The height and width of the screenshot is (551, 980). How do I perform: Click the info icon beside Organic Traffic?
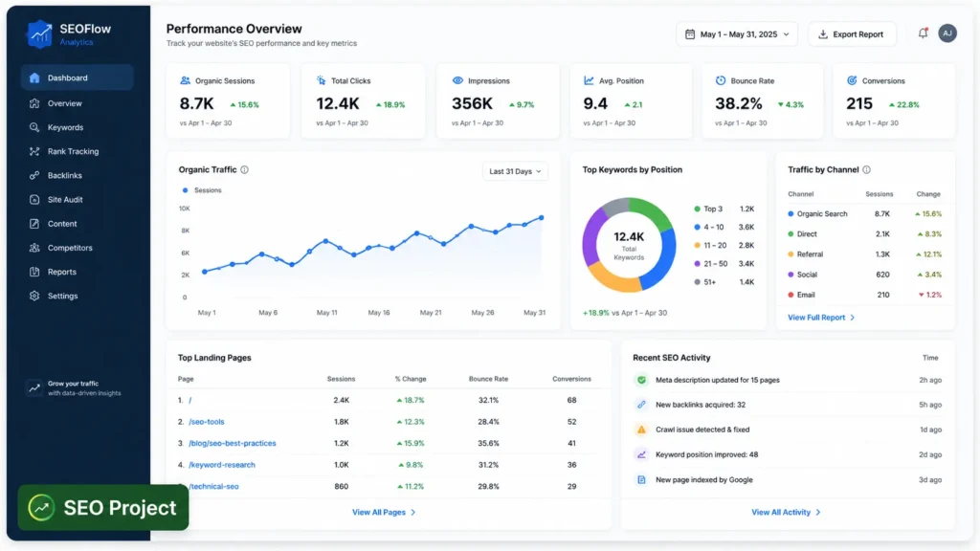tap(244, 170)
